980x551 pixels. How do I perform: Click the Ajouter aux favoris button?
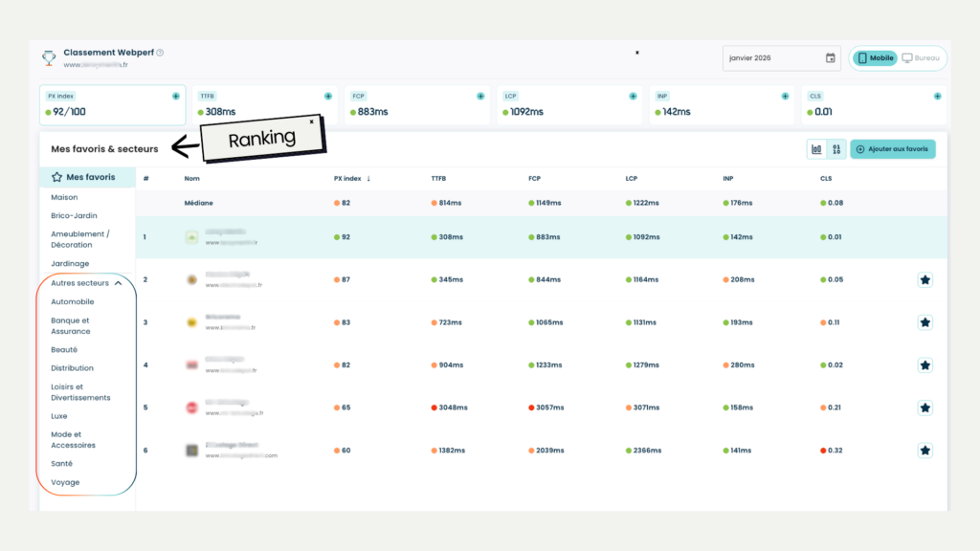point(892,149)
